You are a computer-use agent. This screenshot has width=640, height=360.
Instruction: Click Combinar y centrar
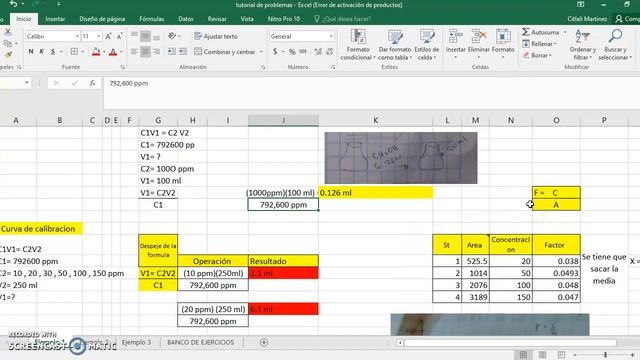coord(225,52)
